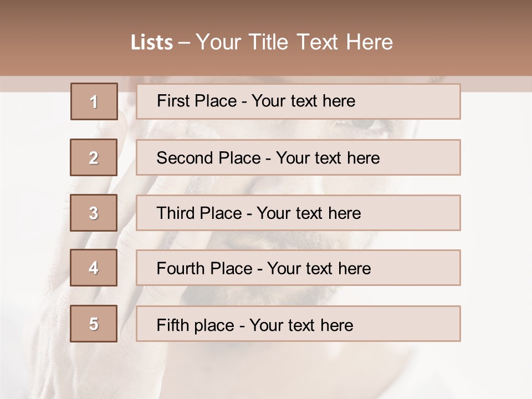
Task: Click the number 5 box
Action: click(x=94, y=324)
